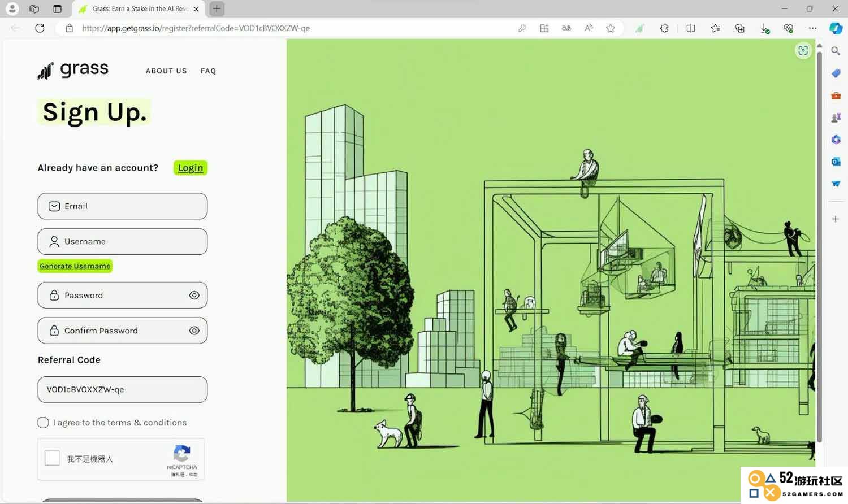This screenshot has height=504, width=848.
Task: Click the translate page icon
Action: click(x=566, y=28)
